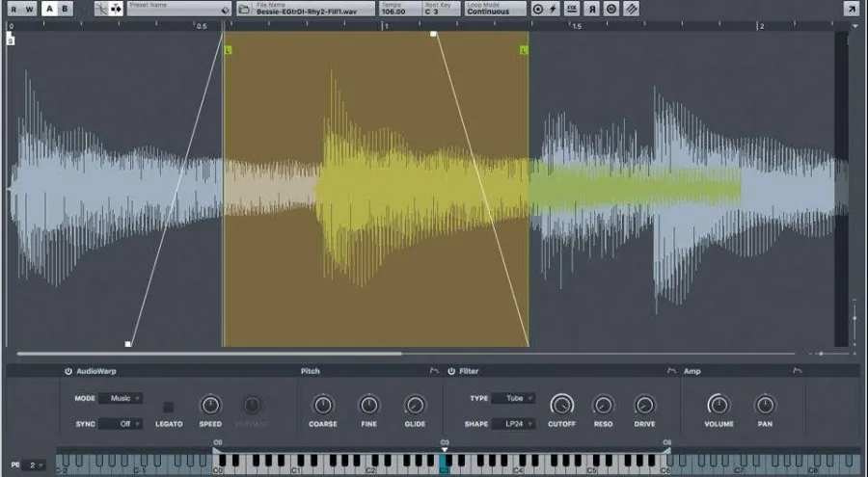Click the C5 piano key

(x=592, y=470)
